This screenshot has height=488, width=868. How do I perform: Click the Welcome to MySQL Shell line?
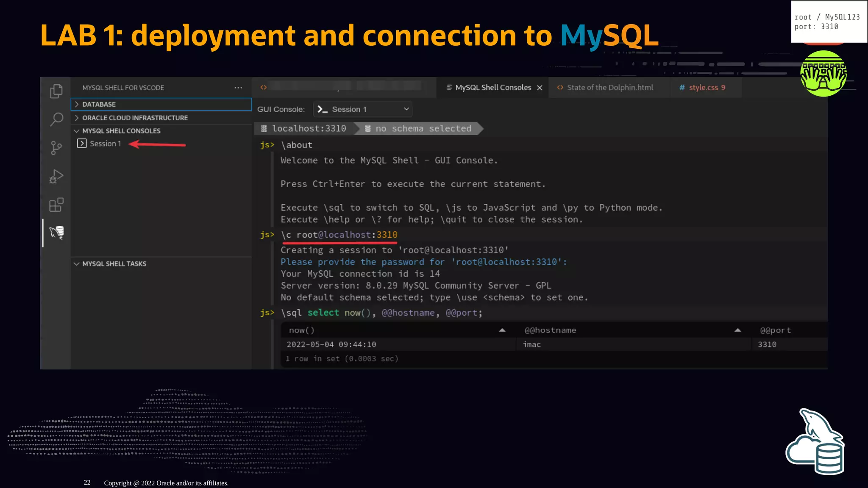389,160
